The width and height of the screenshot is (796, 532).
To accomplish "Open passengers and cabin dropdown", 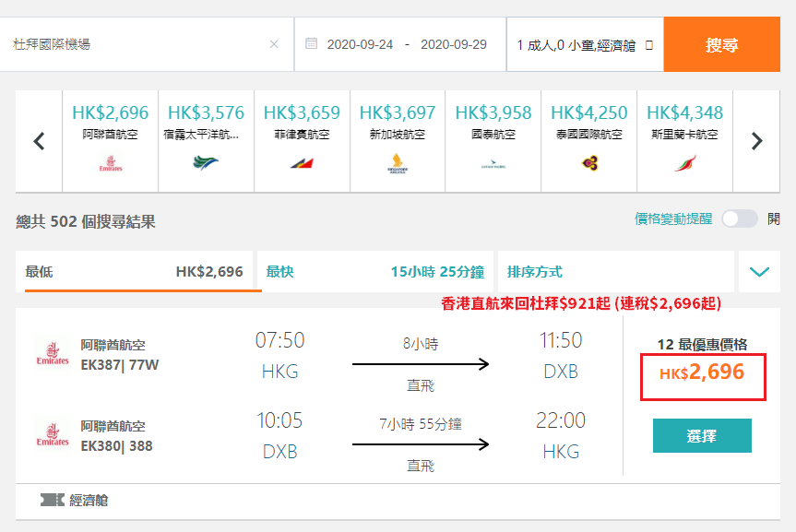I will 585,44.
